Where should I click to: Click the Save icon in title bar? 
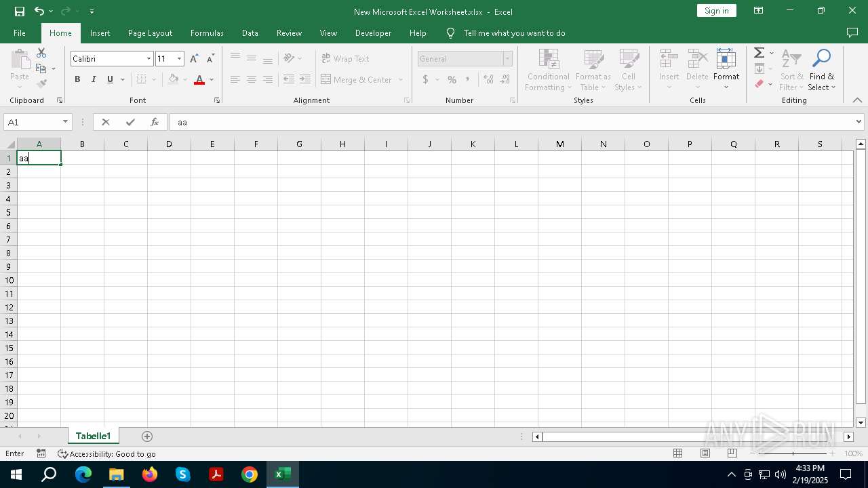[x=20, y=11]
